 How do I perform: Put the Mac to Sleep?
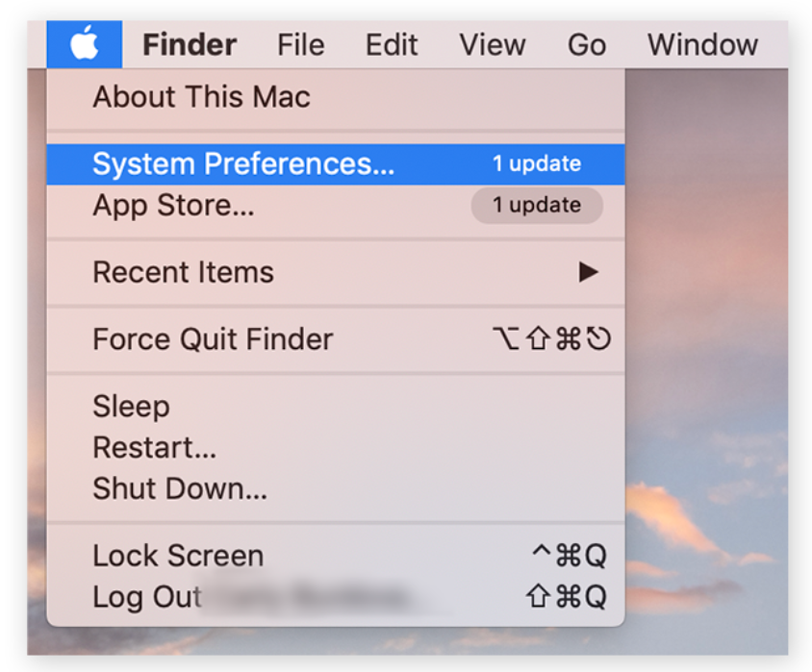(x=131, y=406)
